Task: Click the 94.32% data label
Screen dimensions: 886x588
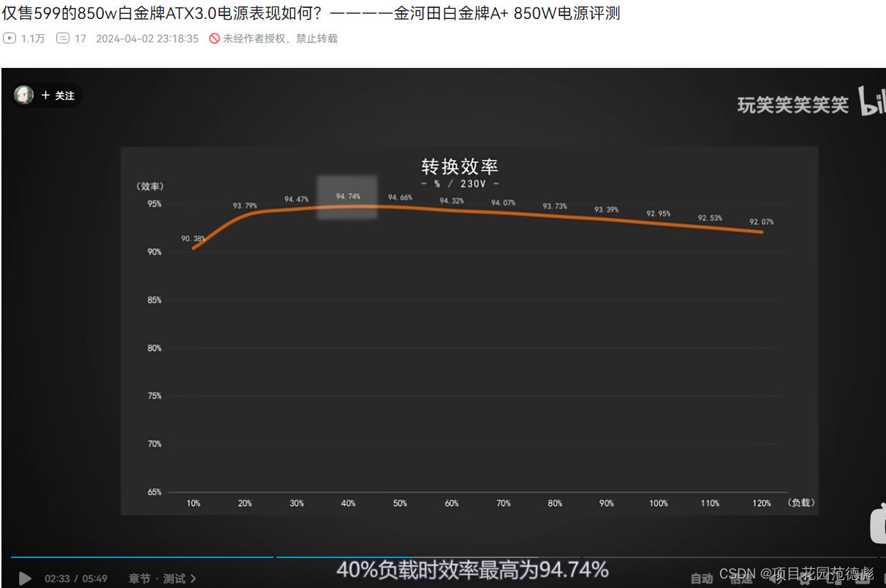Action: pyautogui.click(x=451, y=200)
